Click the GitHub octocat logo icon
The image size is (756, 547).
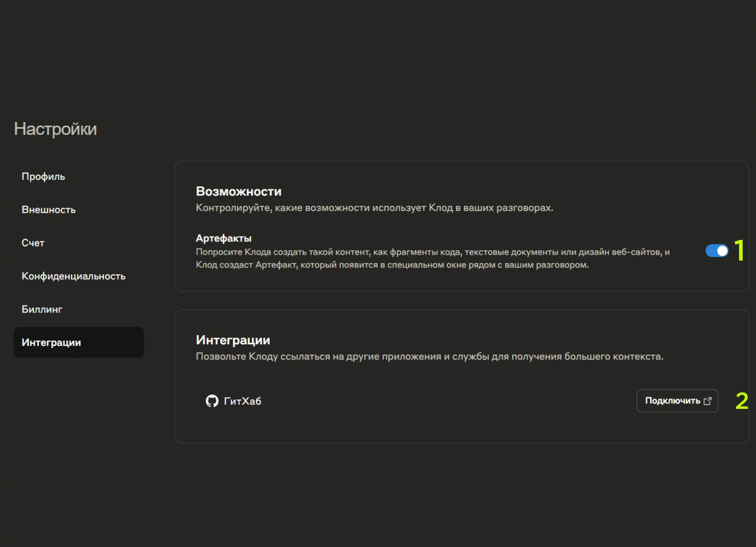212,401
